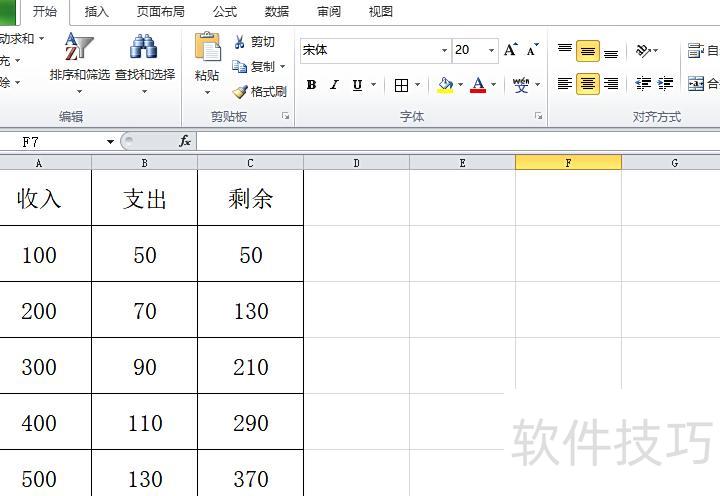Screen dimensions: 720x496
Task: Select column F header
Action: click(568, 163)
